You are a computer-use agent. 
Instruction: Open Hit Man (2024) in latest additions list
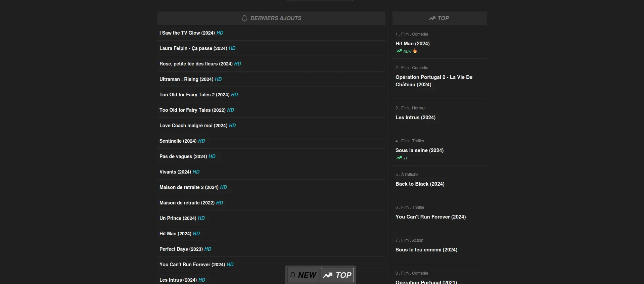coord(175,234)
